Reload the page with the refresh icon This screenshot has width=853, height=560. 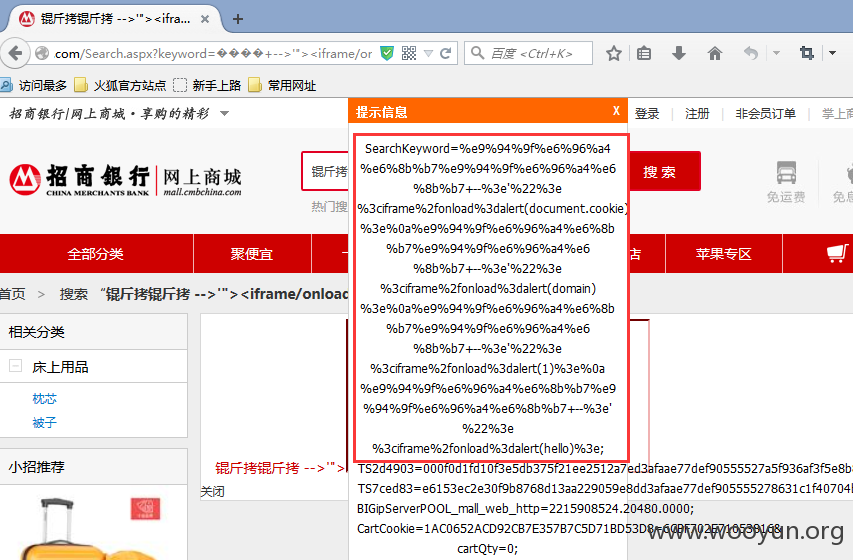[446, 53]
